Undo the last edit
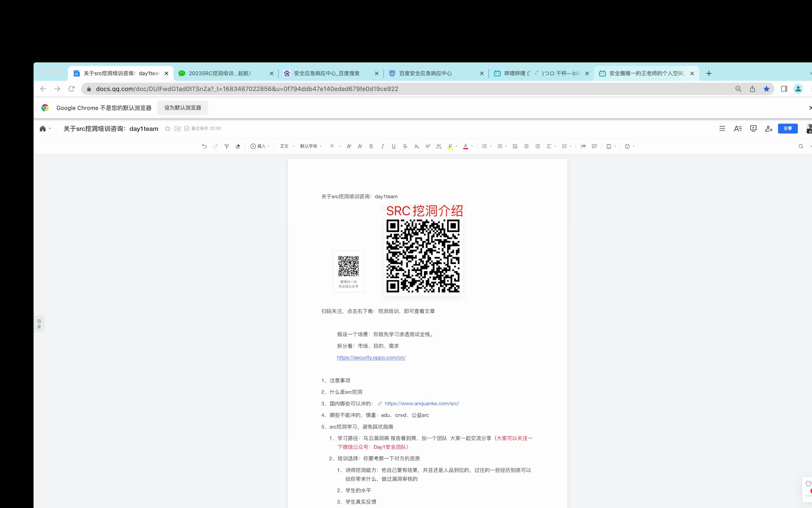The width and height of the screenshot is (812, 508). point(204,146)
